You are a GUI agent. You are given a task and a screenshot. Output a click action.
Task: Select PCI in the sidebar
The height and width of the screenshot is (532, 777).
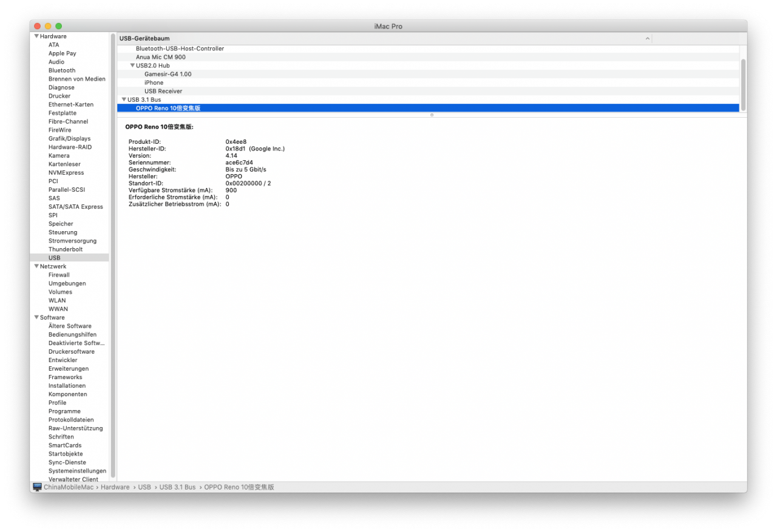(x=53, y=181)
